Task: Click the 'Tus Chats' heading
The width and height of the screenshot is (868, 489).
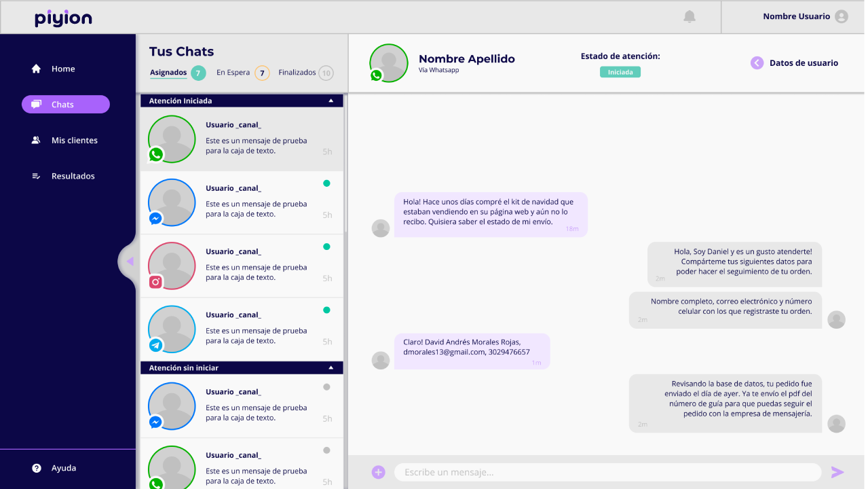Action: coord(181,52)
